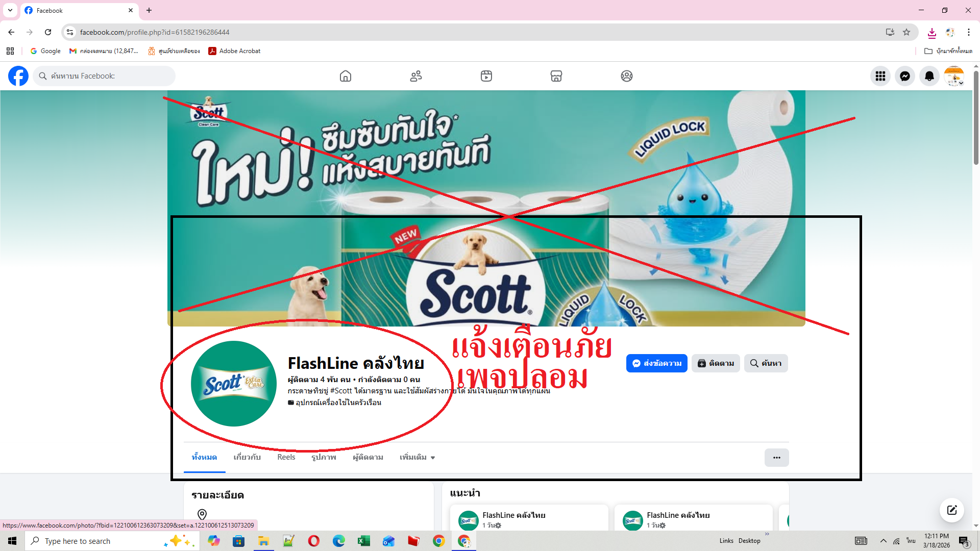The image size is (980, 551).
Task: Open Facebook Messenger from the top bar
Action: click(904, 76)
